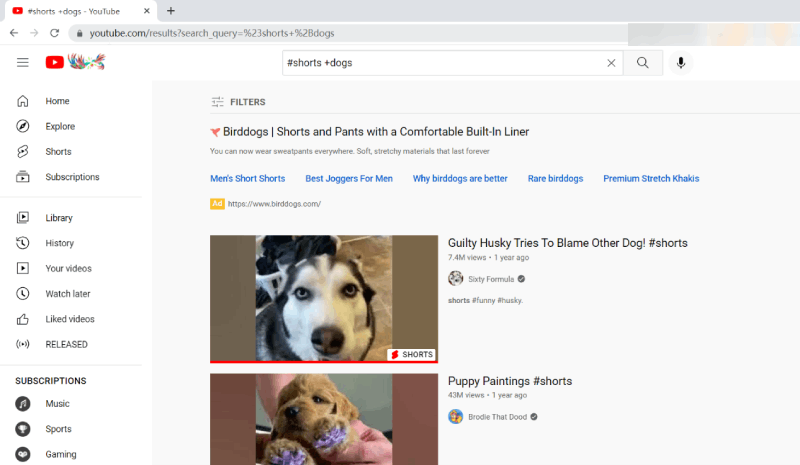Open a new browser tab
This screenshot has width=800, height=465.
[x=171, y=11]
